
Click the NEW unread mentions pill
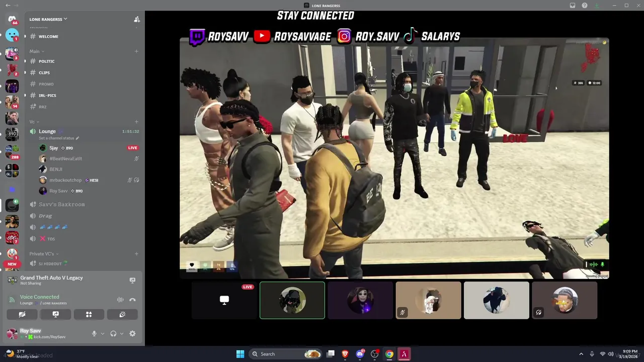click(12, 264)
